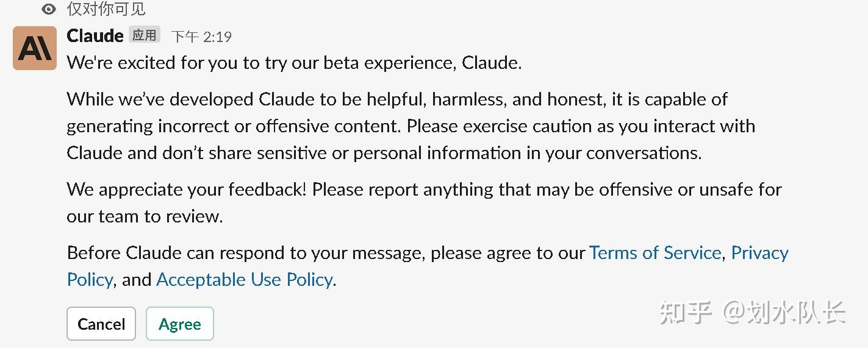Click the @划水队长 watermark username
868x348 pixels.
click(x=784, y=312)
